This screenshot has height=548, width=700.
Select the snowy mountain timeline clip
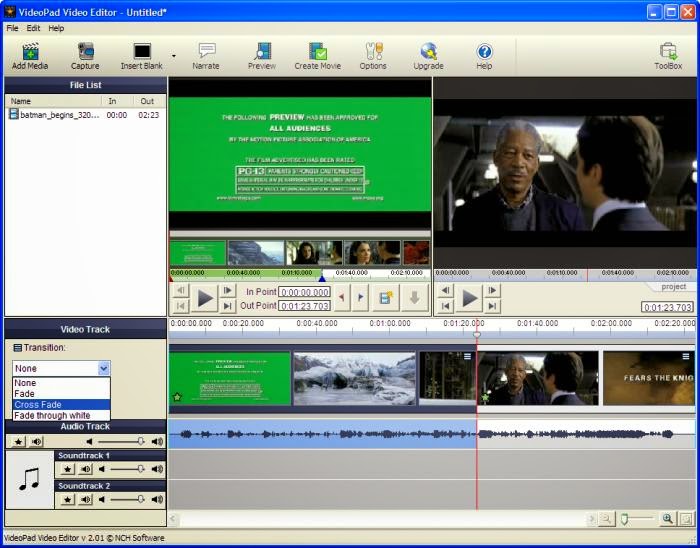coord(354,378)
